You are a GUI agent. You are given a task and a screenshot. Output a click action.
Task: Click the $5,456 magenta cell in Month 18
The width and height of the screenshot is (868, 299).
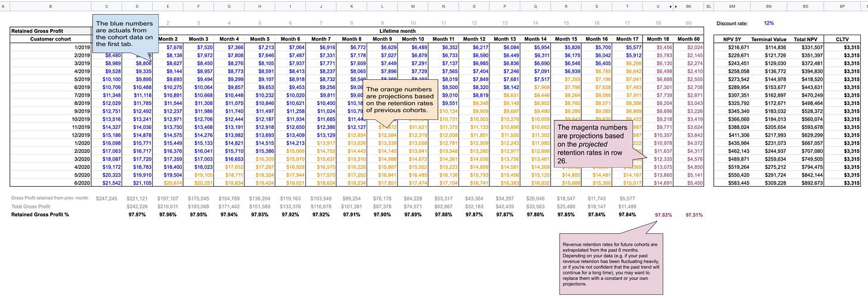664,47
